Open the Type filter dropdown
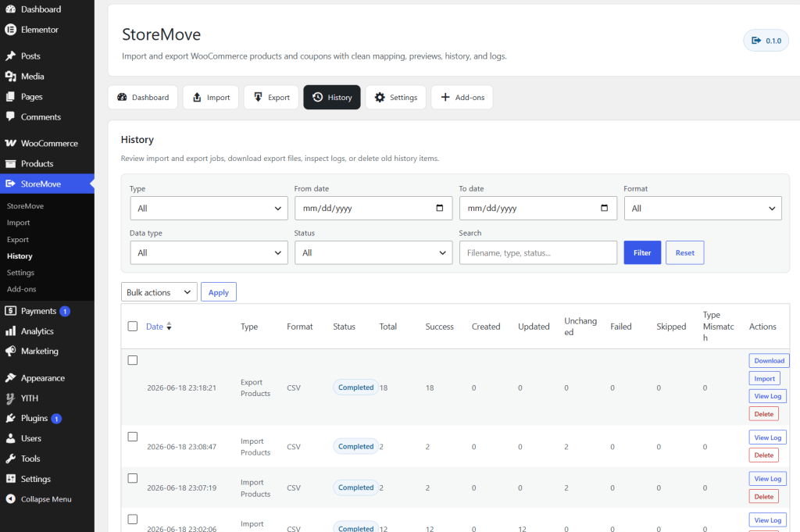This screenshot has width=800, height=532. (x=209, y=208)
